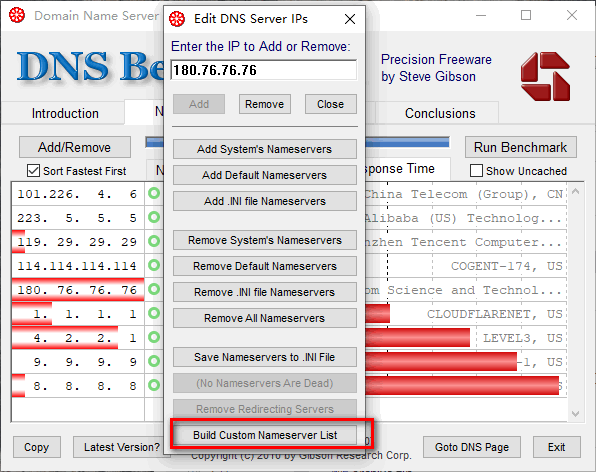Viewport: 596px width, 472px height.
Task: Click the IP address input field
Action: click(x=264, y=70)
